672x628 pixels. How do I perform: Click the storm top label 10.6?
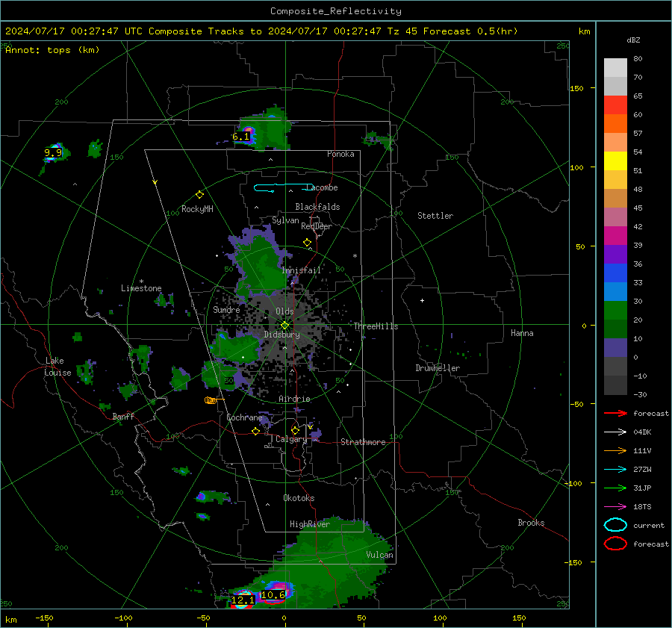273,595
